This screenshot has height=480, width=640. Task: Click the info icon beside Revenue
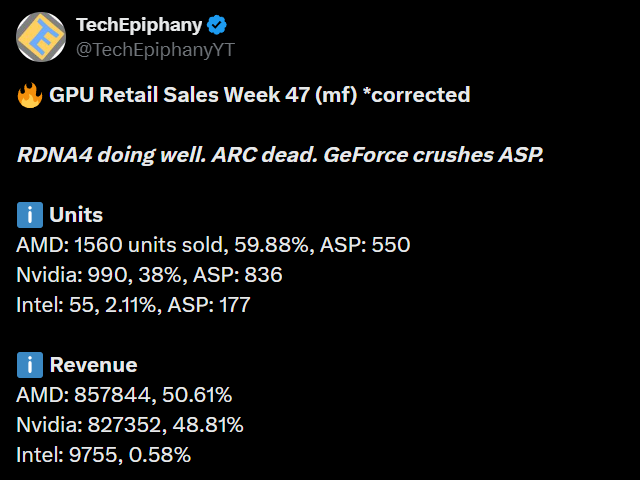click(29, 365)
